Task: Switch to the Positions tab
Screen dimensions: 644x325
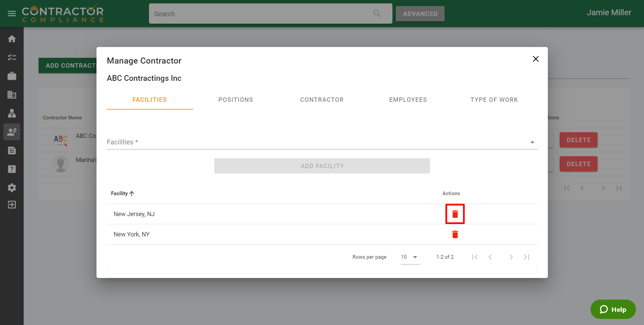Action: coord(236,100)
